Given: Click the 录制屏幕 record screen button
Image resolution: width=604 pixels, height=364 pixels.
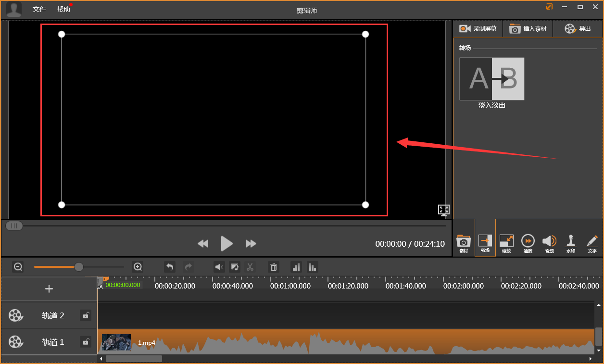Looking at the screenshot, I should (478, 29).
